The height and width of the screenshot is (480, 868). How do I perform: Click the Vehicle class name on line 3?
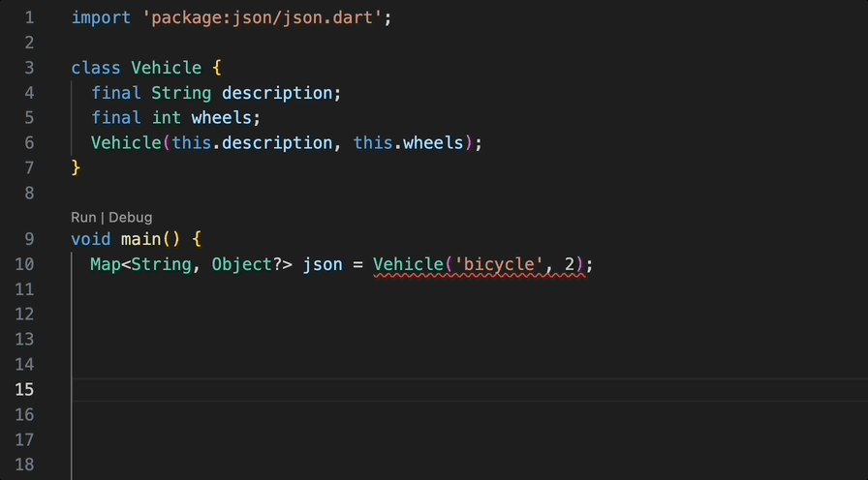(166, 68)
